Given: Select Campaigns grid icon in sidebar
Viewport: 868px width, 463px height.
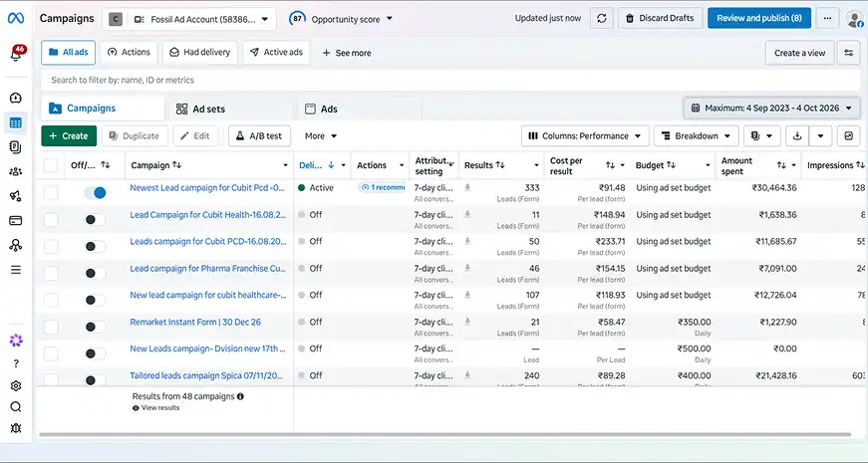Looking at the screenshot, I should point(16,122).
